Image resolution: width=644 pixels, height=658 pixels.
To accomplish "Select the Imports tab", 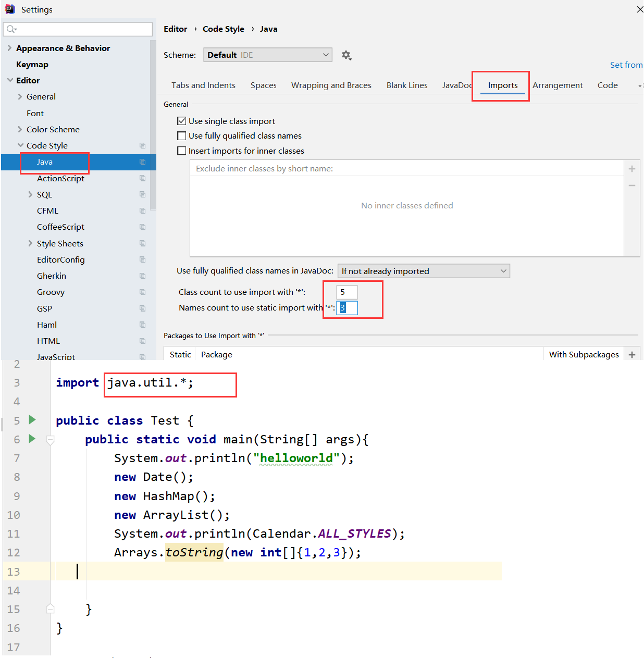I will click(x=503, y=85).
